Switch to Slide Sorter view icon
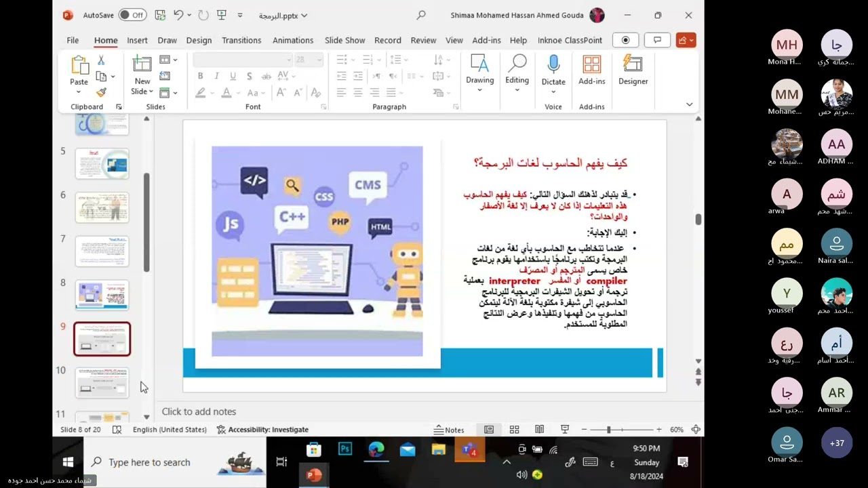The height and width of the screenshot is (488, 868). pyautogui.click(x=514, y=430)
